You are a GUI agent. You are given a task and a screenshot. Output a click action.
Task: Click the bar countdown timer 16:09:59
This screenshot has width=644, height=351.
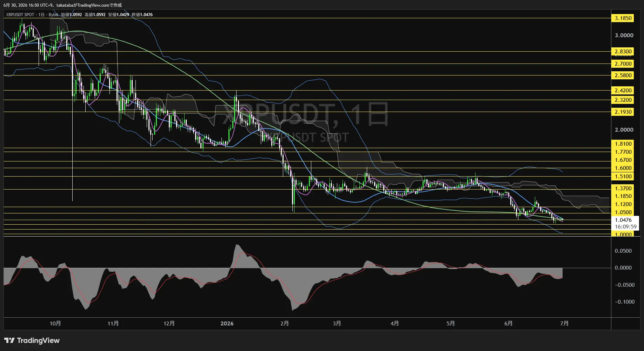(x=625, y=227)
